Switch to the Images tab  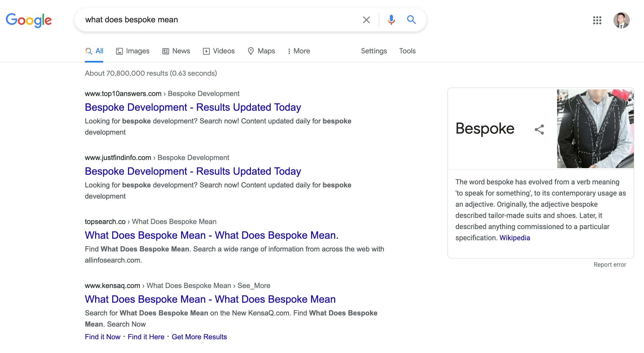click(x=133, y=51)
